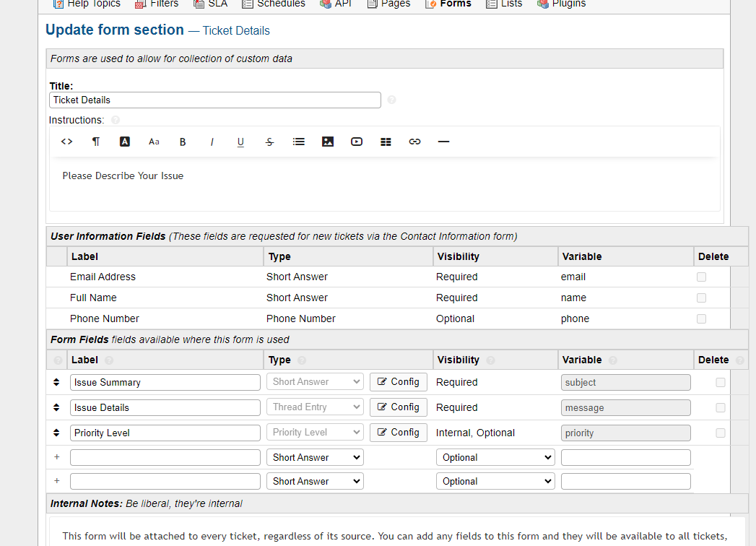Click the HTML source code editor icon
The width and height of the screenshot is (756, 546).
click(x=66, y=142)
